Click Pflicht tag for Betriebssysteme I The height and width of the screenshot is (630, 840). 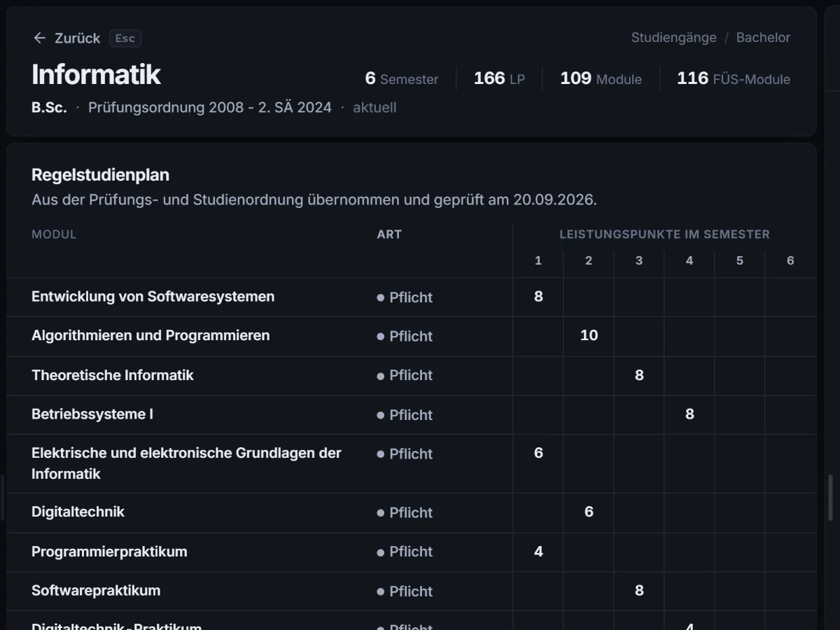(x=405, y=414)
